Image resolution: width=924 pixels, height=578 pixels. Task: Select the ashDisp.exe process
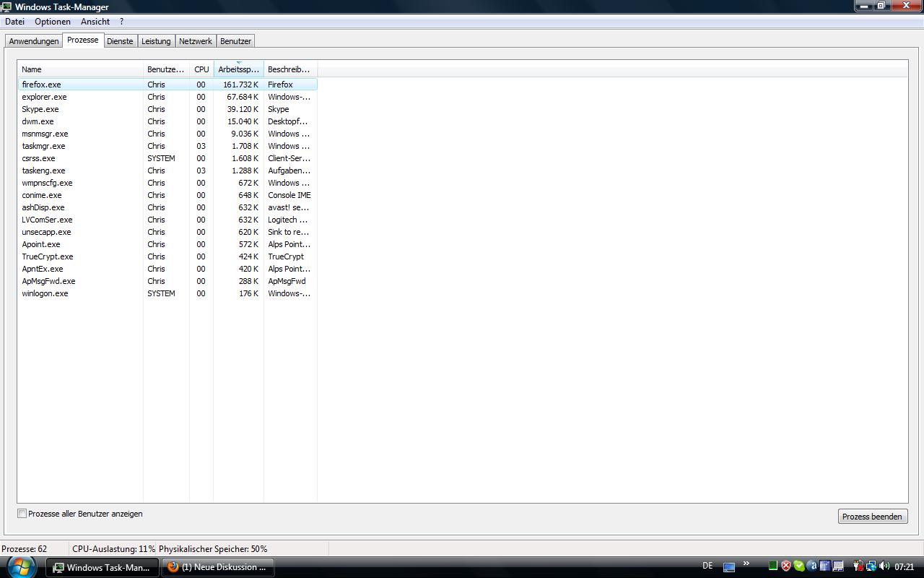pos(167,207)
